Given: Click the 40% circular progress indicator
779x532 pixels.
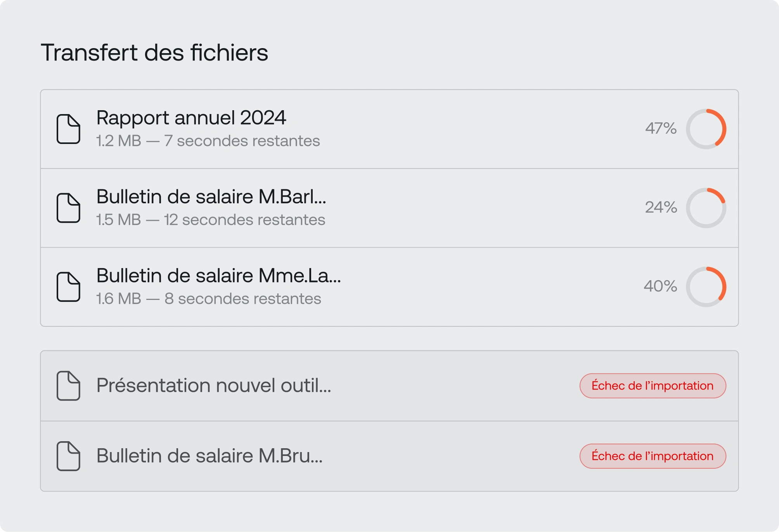Looking at the screenshot, I should coord(706,287).
